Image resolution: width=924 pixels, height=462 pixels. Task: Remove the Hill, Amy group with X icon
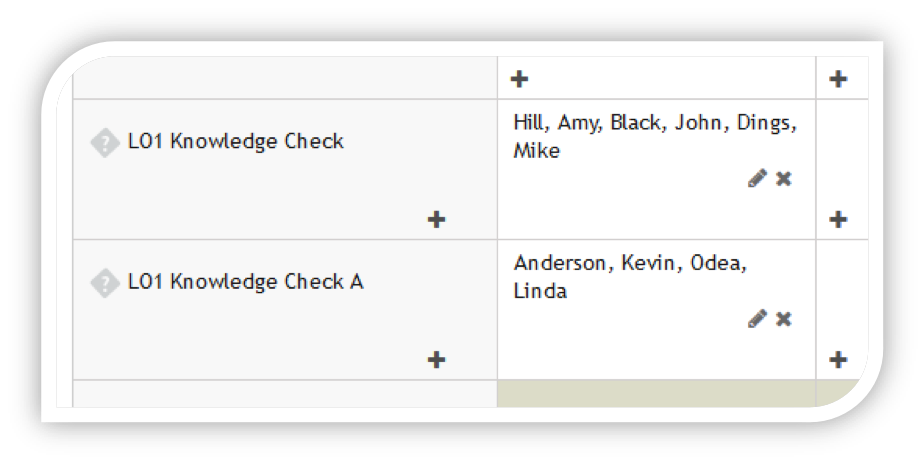[x=784, y=178]
